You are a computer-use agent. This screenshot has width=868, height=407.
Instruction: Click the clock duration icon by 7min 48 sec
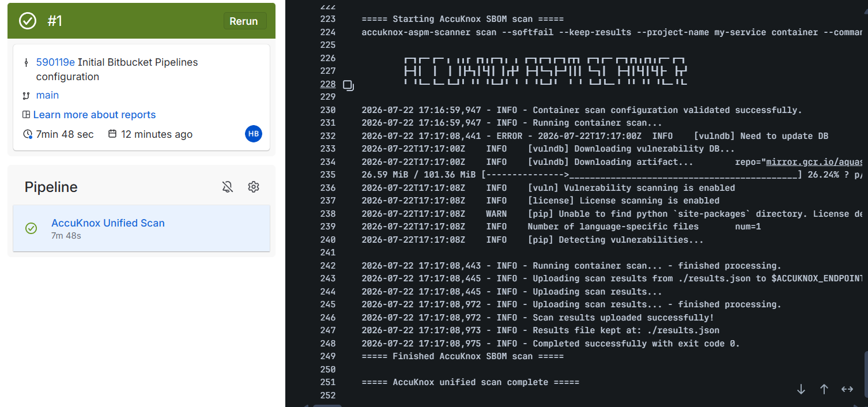coord(28,134)
